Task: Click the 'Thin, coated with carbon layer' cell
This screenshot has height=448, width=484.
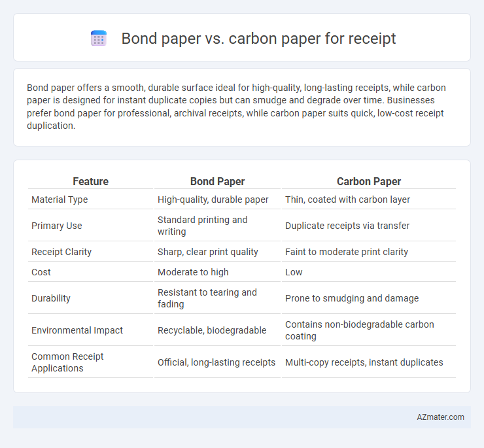Action: coord(347,199)
